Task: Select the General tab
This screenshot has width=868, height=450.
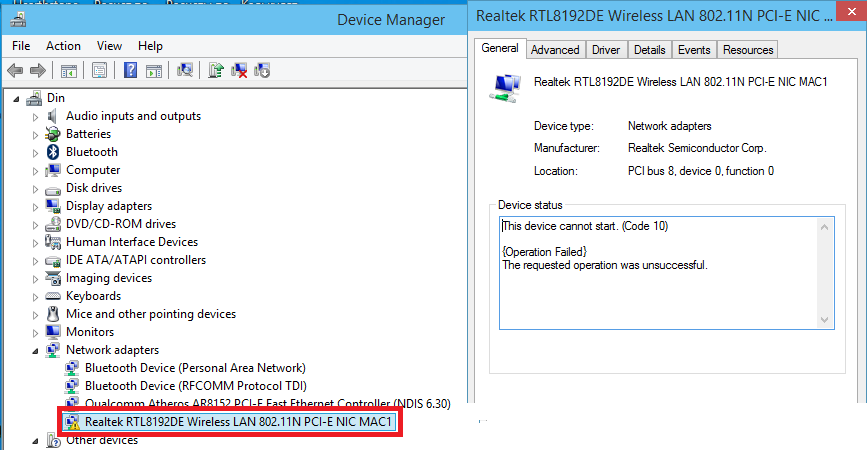Action: (x=500, y=48)
